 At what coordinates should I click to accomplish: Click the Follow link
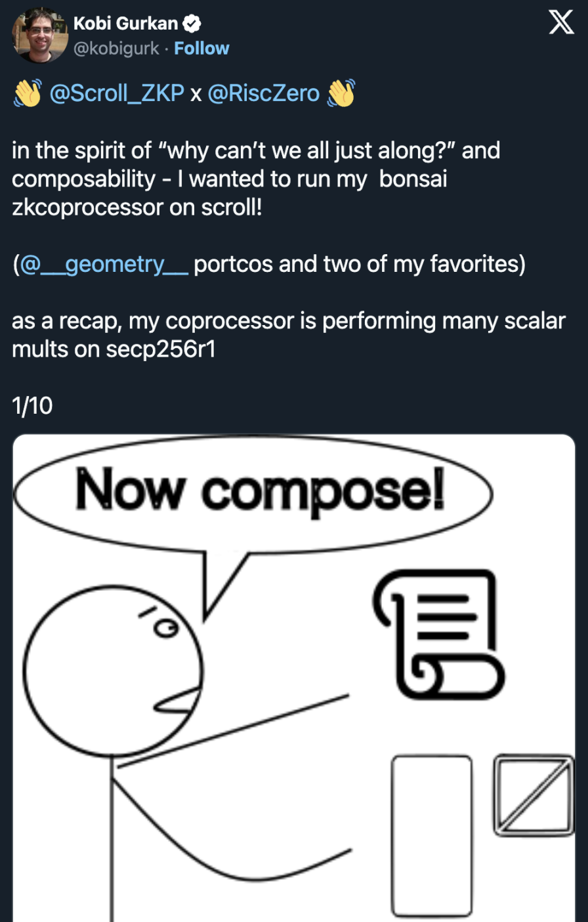201,49
